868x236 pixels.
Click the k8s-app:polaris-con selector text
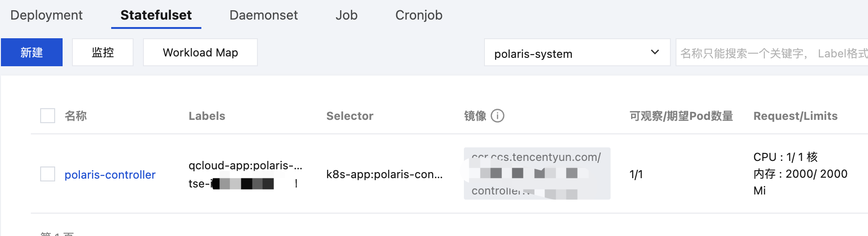pyautogui.click(x=384, y=174)
